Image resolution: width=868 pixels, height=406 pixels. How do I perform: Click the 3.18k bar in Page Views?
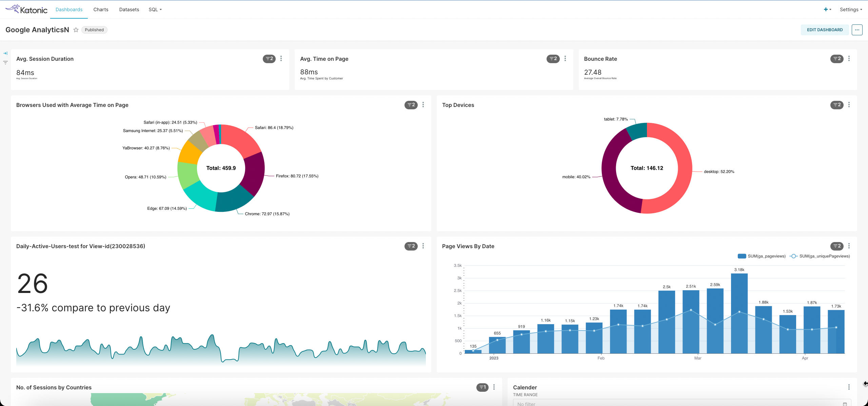(x=739, y=313)
